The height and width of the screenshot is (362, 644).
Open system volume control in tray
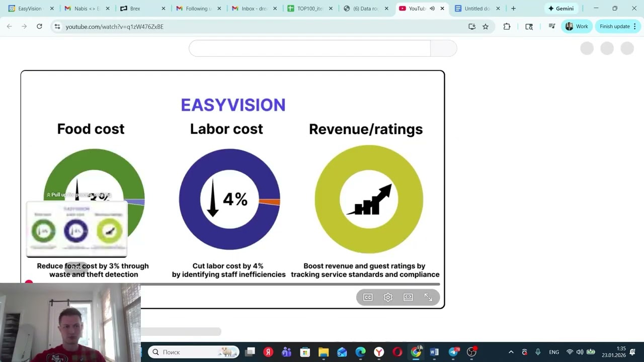580,352
